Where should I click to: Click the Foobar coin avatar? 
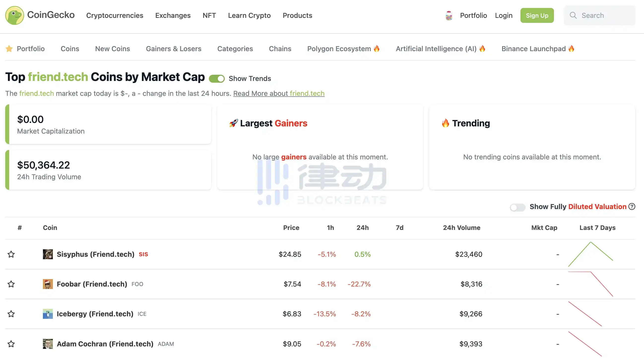pyautogui.click(x=48, y=284)
